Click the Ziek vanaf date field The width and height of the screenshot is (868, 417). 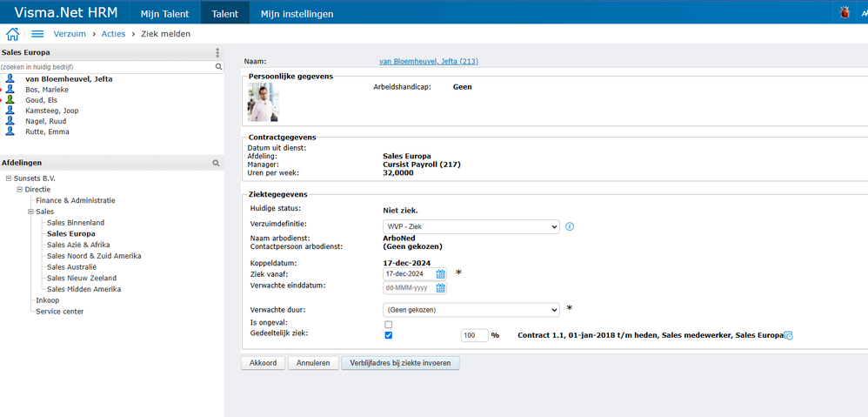pos(409,273)
